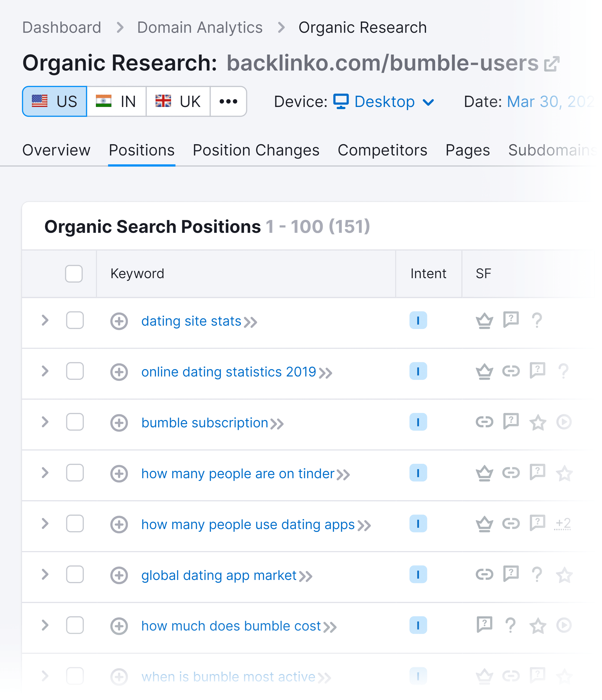This screenshot has height=700, width=602.
Task: Check the select-all checkbox in the table header
Action: [73, 274]
